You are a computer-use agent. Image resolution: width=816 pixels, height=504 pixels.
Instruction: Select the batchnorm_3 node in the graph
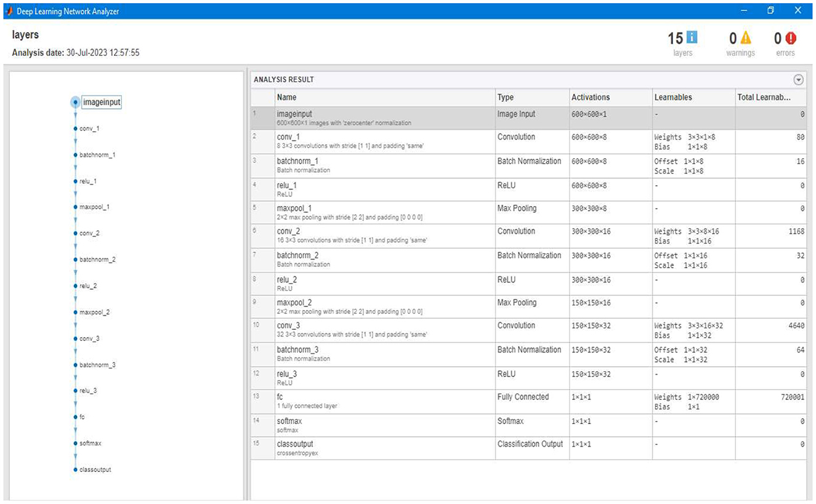pos(97,365)
